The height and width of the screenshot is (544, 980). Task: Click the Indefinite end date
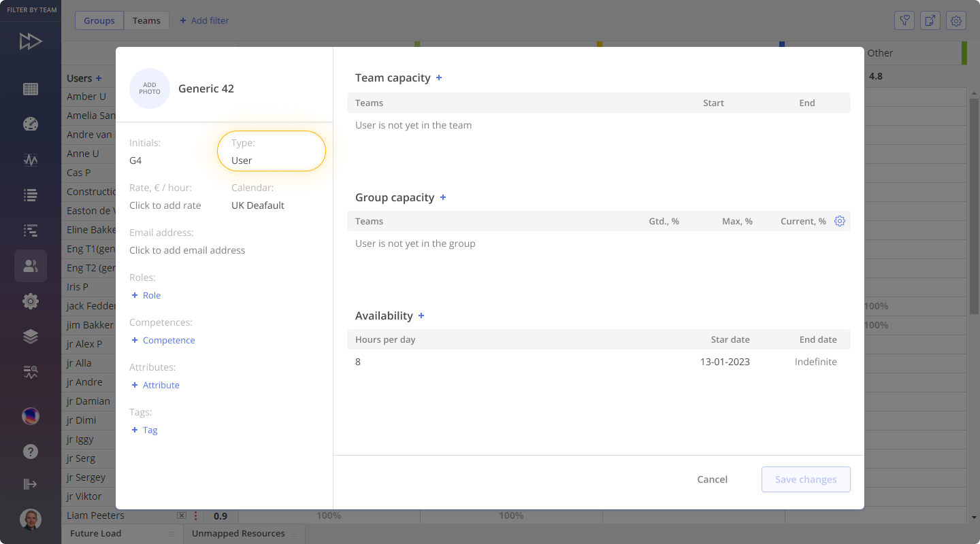pos(815,362)
